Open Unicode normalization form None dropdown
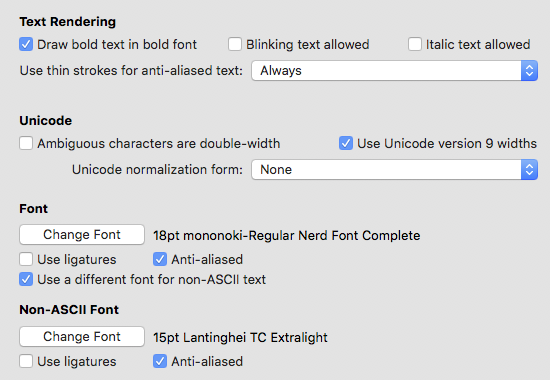Viewport: 550px width, 380px height. [395, 169]
